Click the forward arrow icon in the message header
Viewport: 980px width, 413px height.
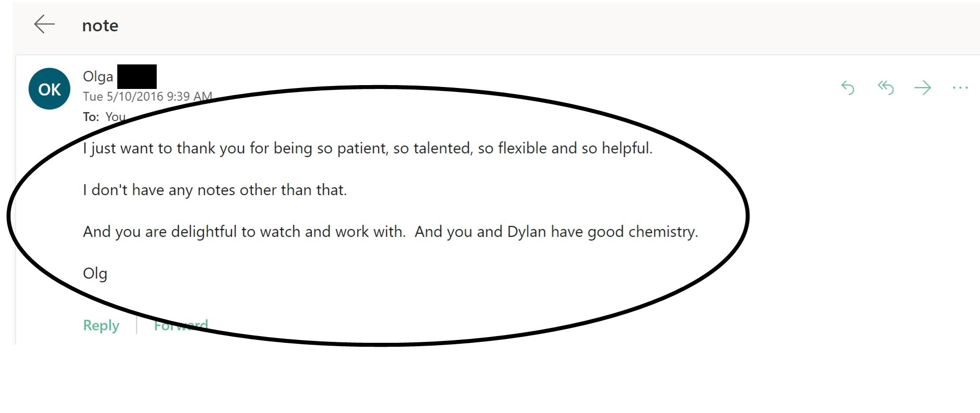[922, 88]
